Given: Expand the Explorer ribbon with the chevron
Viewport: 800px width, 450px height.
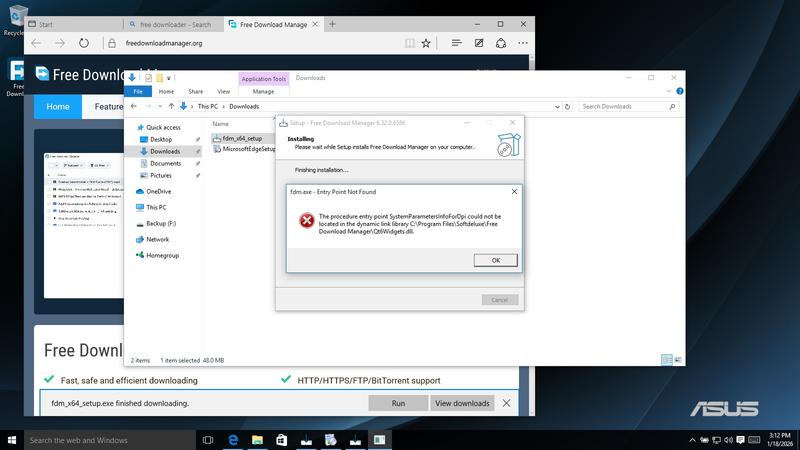Looking at the screenshot, I should (668, 91).
